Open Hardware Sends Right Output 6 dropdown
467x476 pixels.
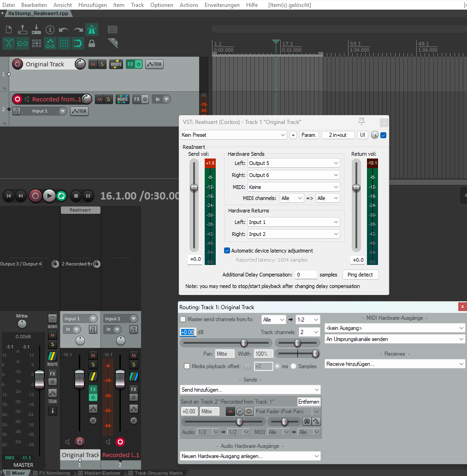click(294, 175)
